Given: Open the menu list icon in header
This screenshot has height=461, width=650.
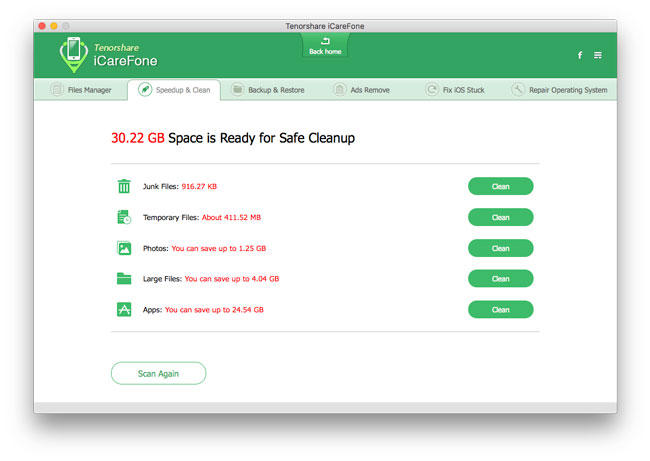Looking at the screenshot, I should pyautogui.click(x=598, y=55).
